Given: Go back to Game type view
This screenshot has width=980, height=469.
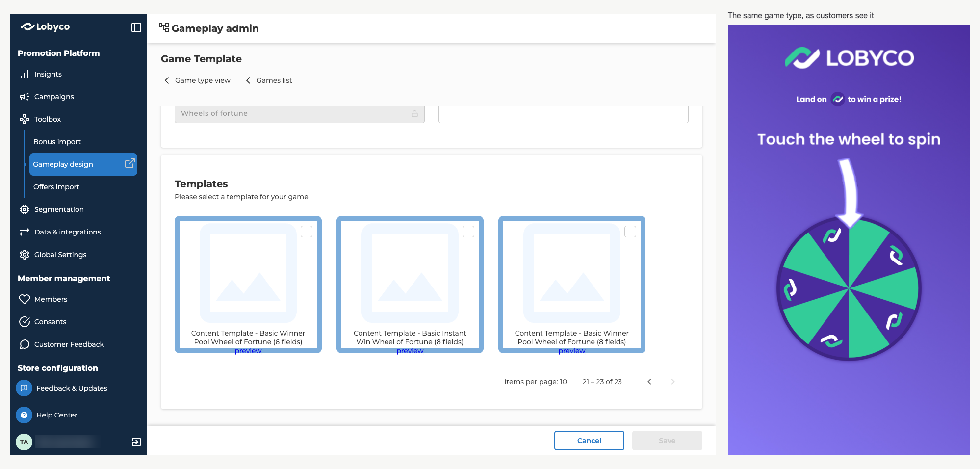Looking at the screenshot, I should point(197,80).
